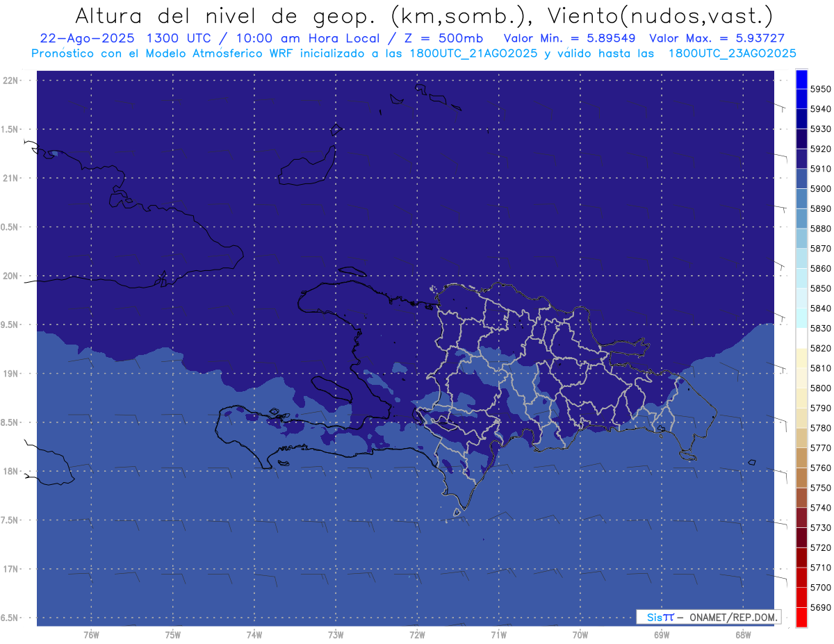This screenshot has width=834, height=644.
Task: Select the date '22-Ago-2025' in header
Action: (x=86, y=38)
